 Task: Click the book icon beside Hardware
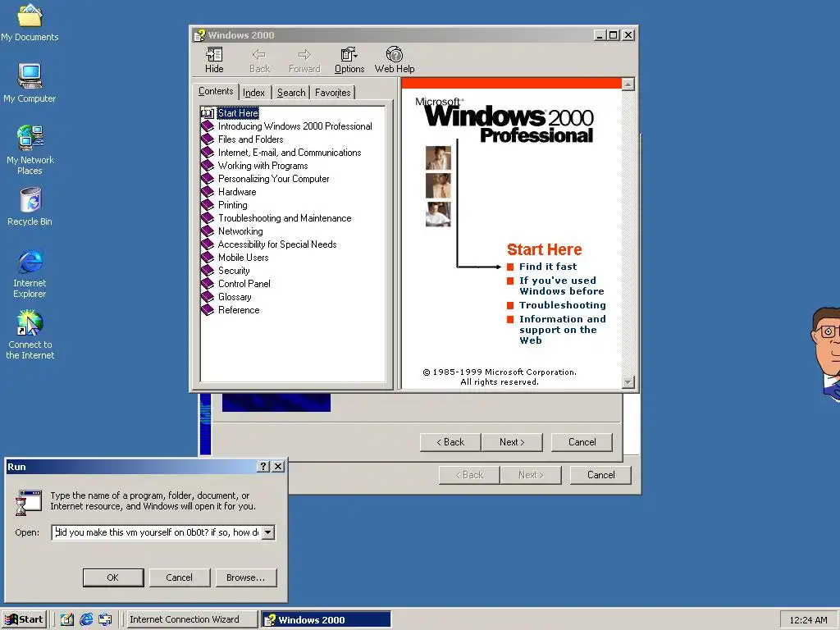[208, 192]
